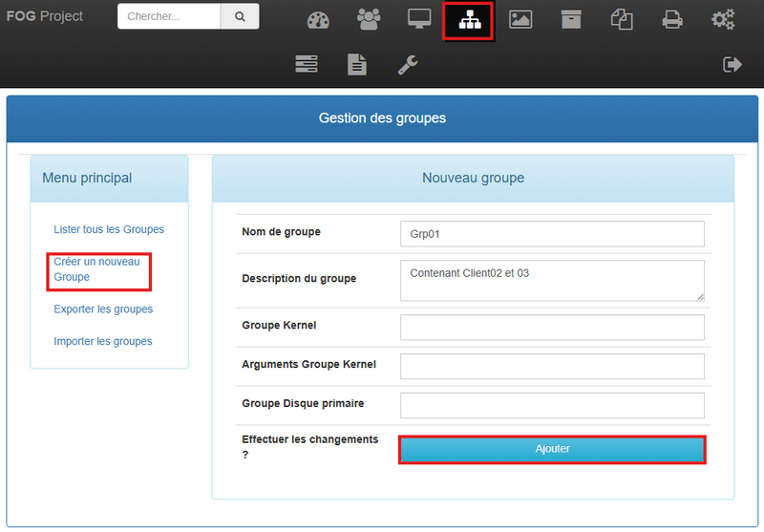This screenshot has width=764, height=532.
Task: Click the Printers icon
Action: click(x=672, y=19)
